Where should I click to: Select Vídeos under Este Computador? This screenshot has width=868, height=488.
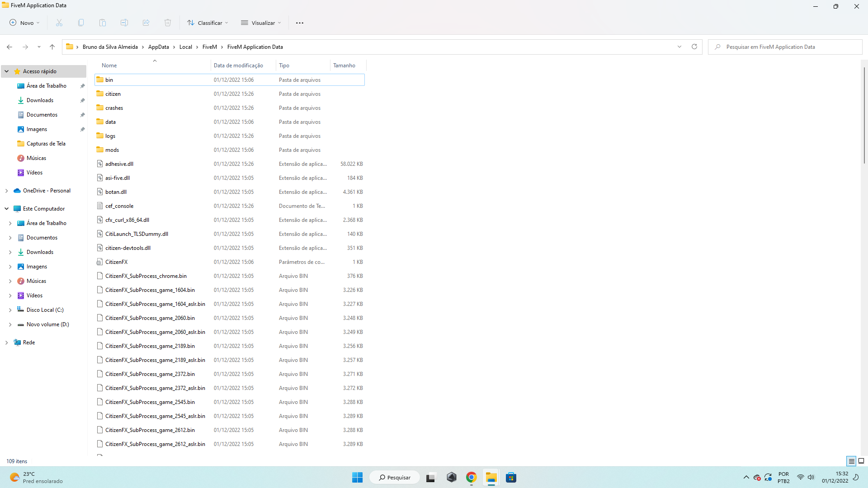point(34,296)
